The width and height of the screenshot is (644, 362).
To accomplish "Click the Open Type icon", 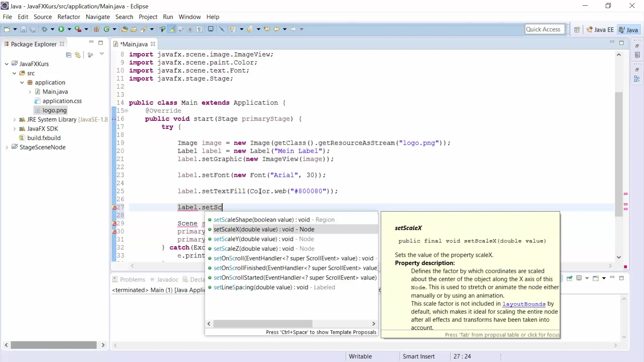I will click(124, 29).
